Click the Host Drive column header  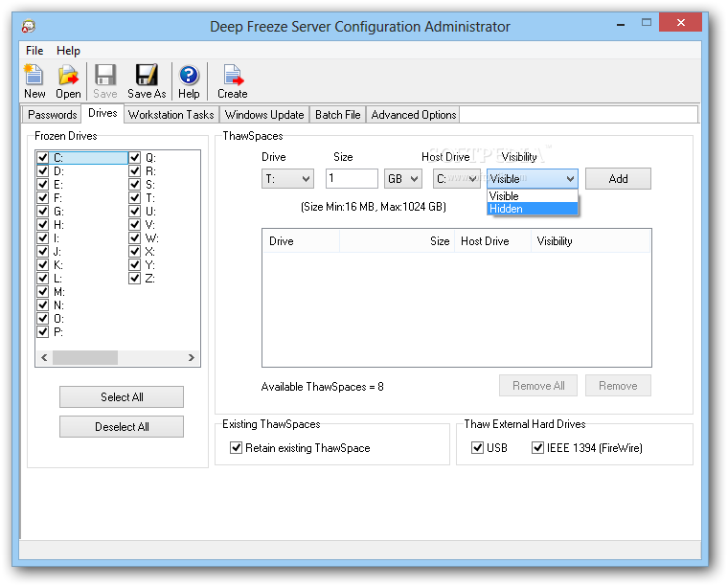point(492,241)
